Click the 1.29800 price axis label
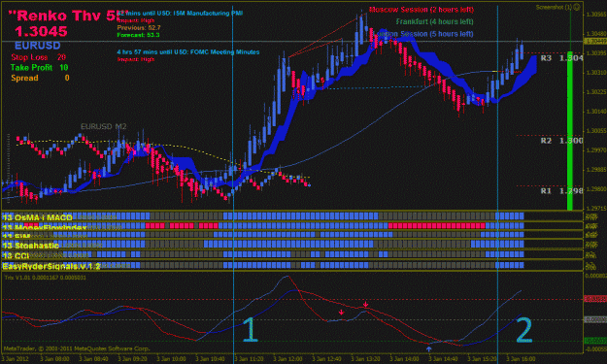607x364 pixels. pyautogui.click(x=596, y=188)
